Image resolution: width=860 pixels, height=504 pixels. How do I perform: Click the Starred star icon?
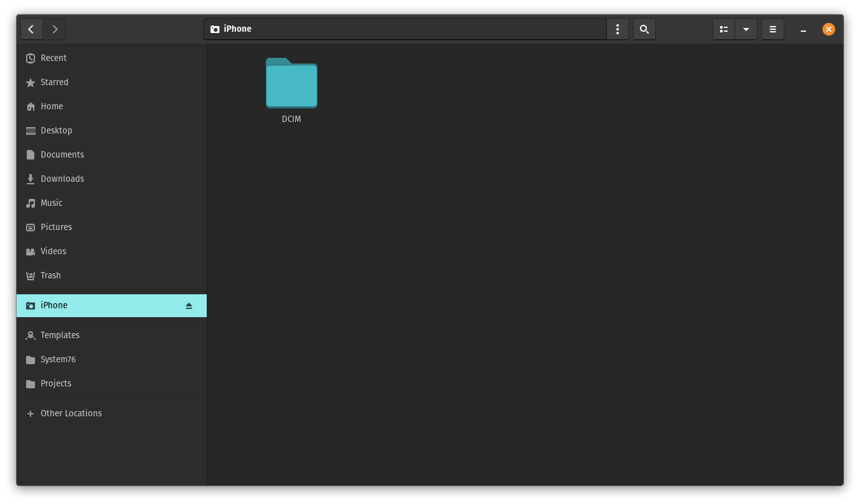tap(31, 82)
